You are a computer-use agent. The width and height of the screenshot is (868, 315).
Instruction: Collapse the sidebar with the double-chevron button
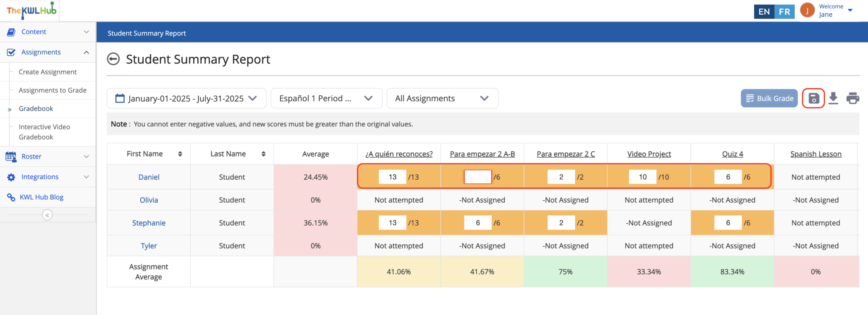(47, 215)
